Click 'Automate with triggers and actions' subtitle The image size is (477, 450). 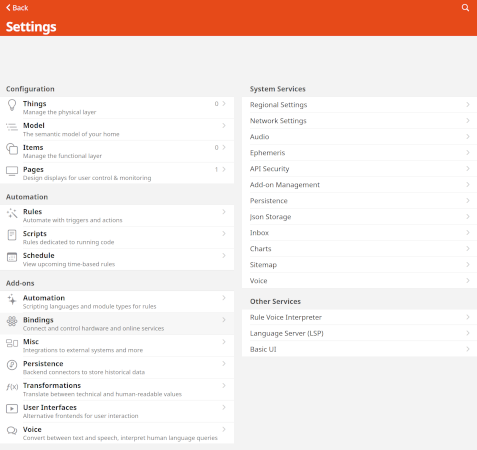[72, 220]
